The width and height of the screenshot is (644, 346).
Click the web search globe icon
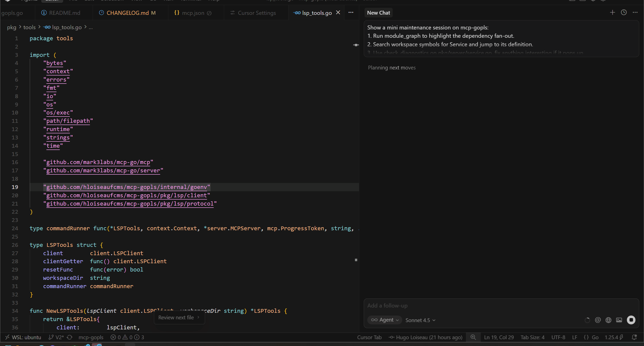[x=608, y=320]
